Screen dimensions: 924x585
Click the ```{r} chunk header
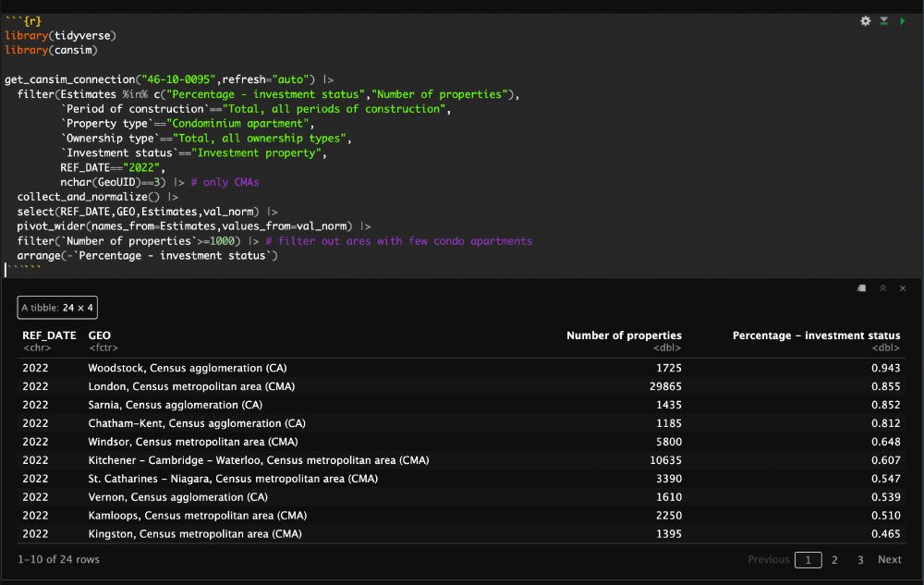(x=23, y=21)
